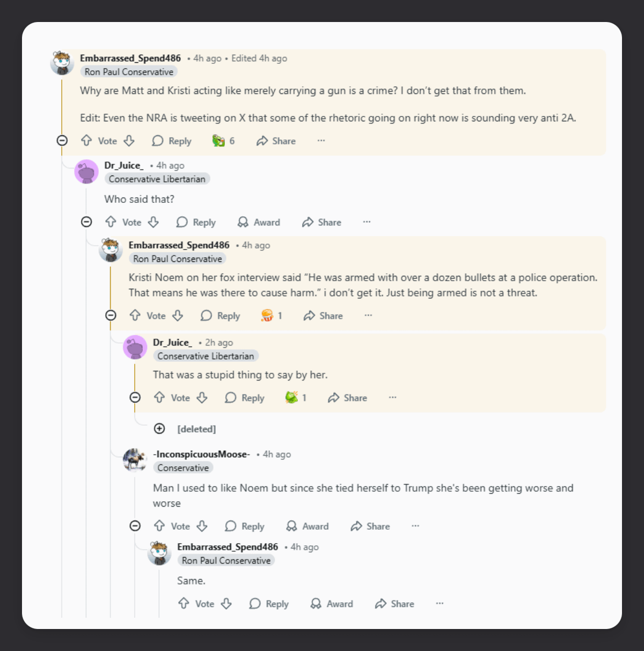Open the Dr_Juice_ username on the 2h ago comment
Viewport: 644px width, 651px height.
coord(172,342)
